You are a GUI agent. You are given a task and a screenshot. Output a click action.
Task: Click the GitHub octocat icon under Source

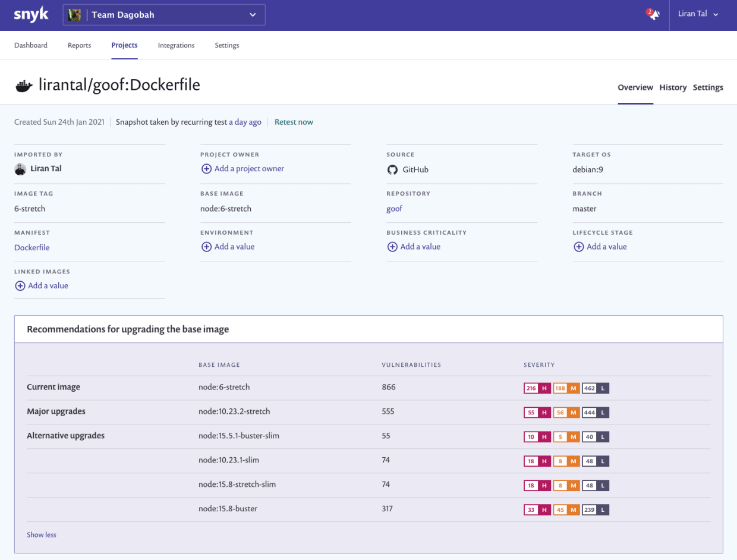(x=392, y=169)
